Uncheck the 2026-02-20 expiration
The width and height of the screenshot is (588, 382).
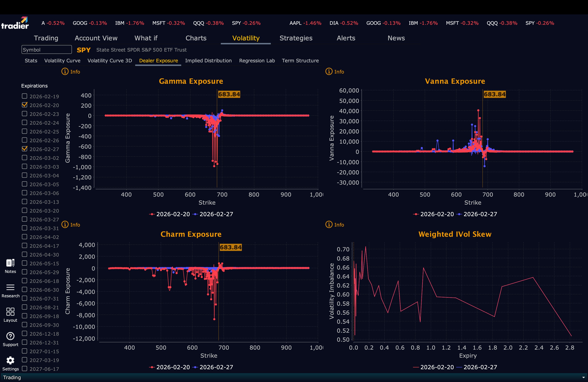coord(24,105)
